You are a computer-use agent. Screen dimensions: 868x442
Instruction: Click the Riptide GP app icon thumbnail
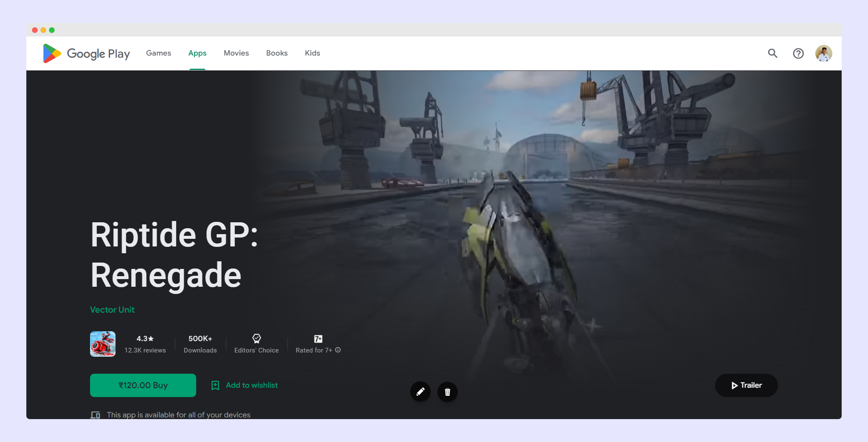[102, 344]
